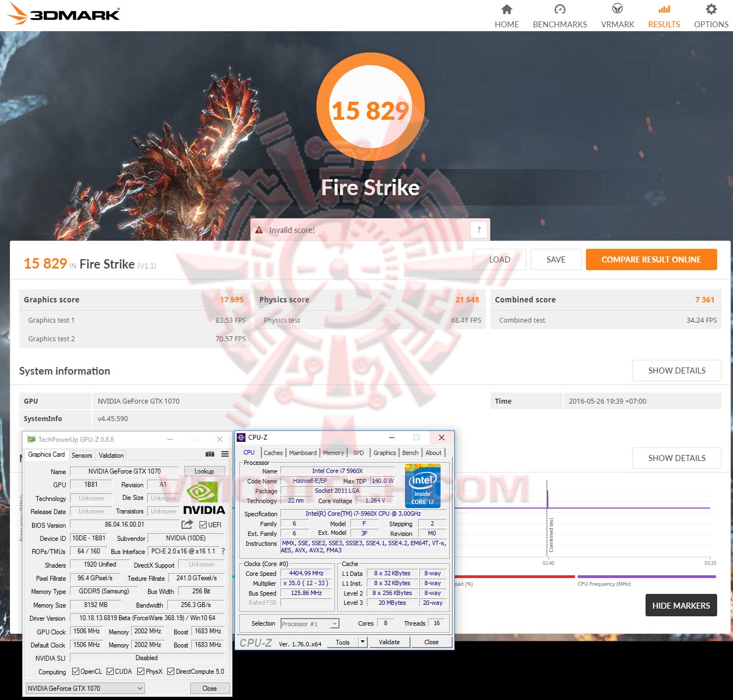Open the Bench tab in CPU-Z

pos(410,453)
